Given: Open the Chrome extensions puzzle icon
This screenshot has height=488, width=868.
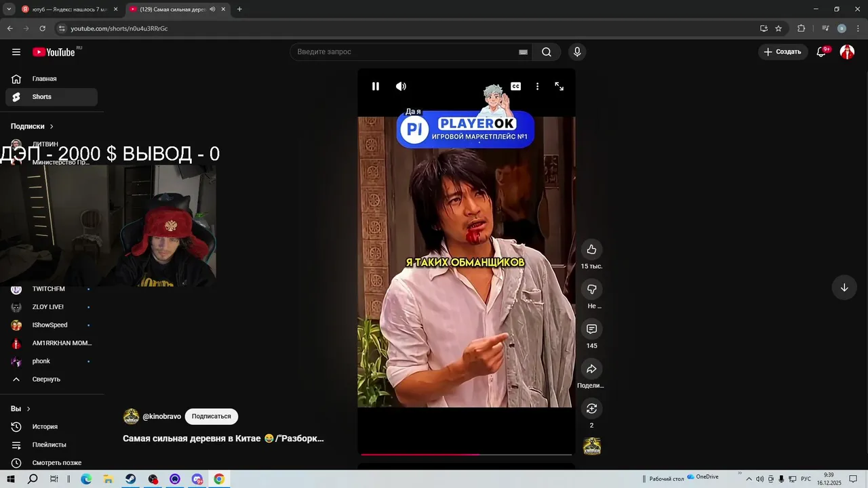Looking at the screenshot, I should [x=801, y=28].
